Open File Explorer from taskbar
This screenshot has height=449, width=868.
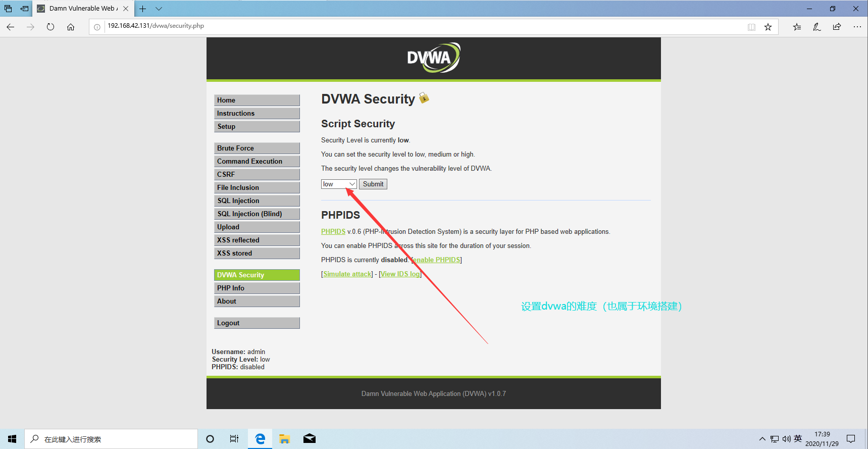pyautogui.click(x=285, y=439)
